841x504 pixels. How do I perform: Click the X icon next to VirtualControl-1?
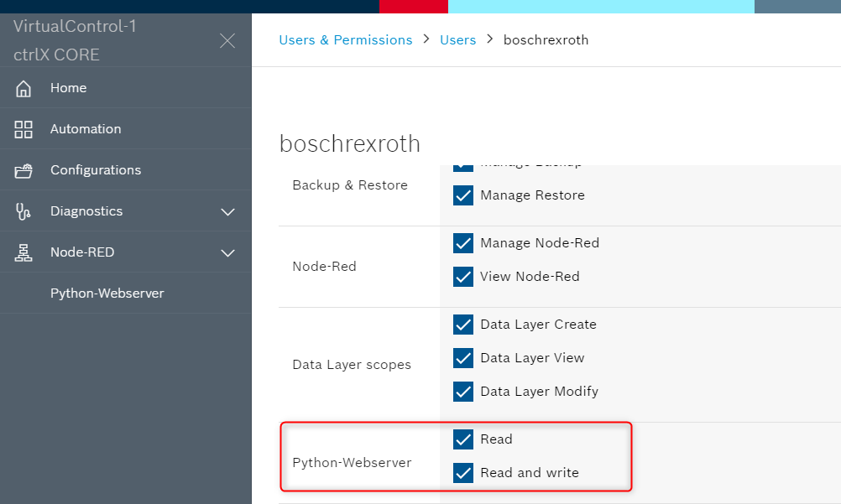(x=227, y=40)
